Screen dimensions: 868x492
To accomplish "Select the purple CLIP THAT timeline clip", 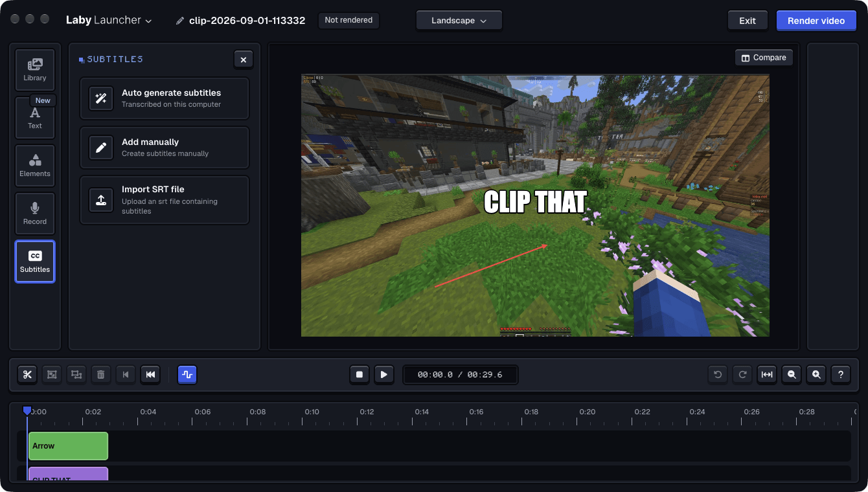I will coord(68,474).
